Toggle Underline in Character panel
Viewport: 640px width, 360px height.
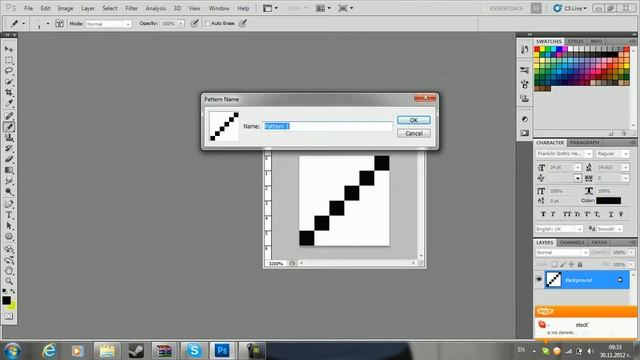[611, 214]
